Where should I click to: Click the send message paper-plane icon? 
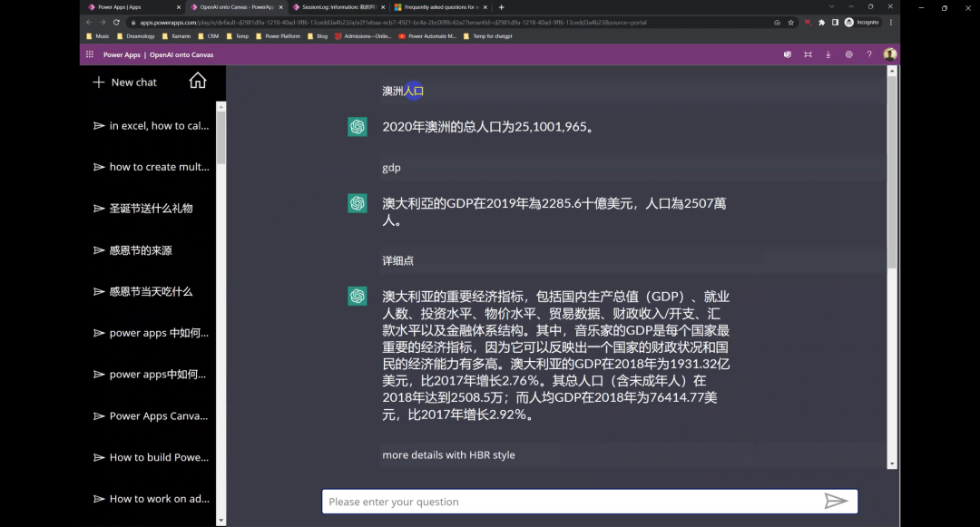(837, 501)
